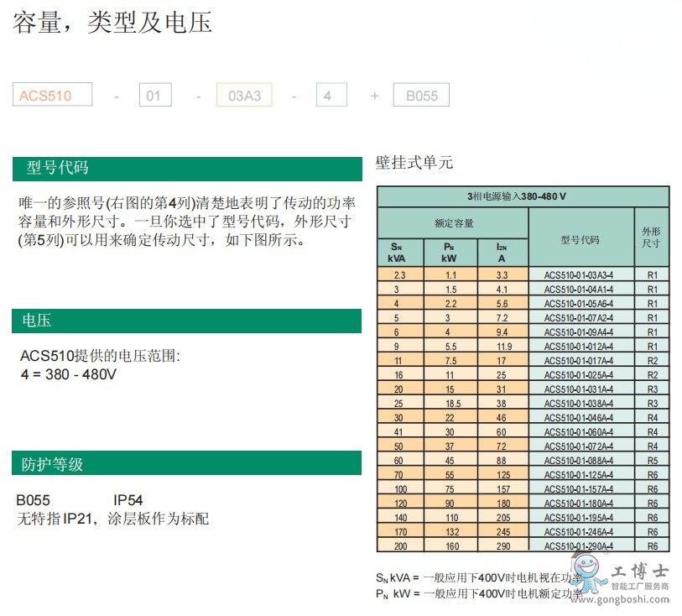Screen dimensions: 682x616
Task: Select the B055 option code
Action: click(422, 95)
